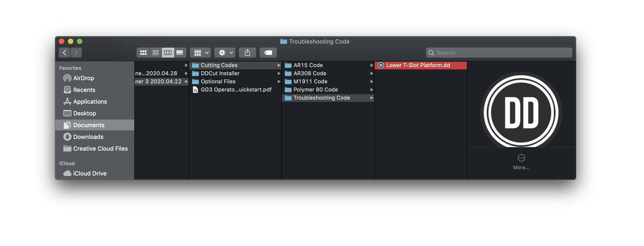Open AirDrop in the sidebar

pos(83,78)
